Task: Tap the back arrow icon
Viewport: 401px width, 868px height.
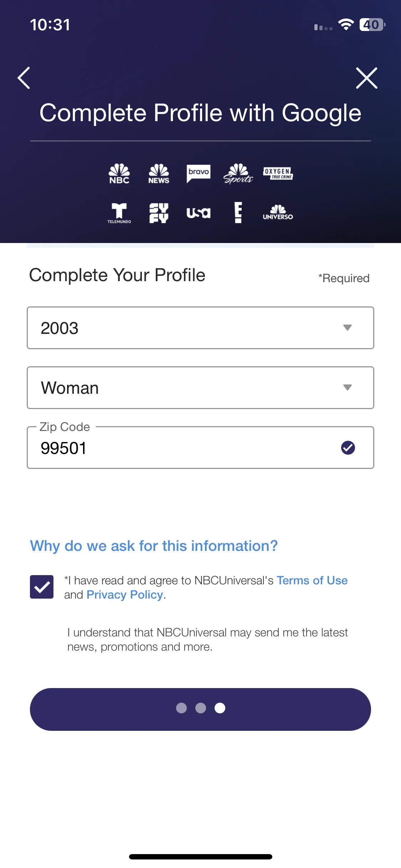Action: point(24,78)
